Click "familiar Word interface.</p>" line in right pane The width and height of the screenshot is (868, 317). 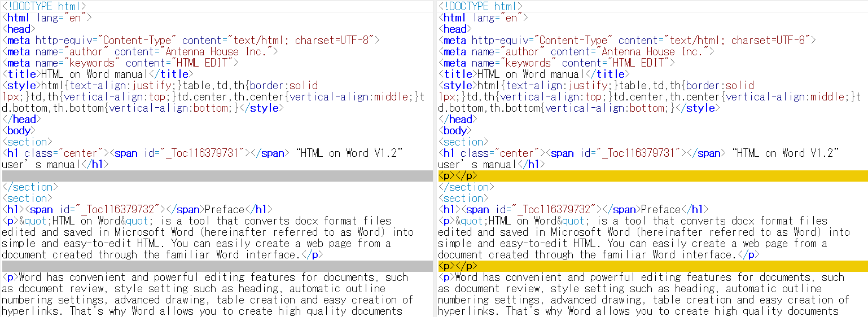pos(598,254)
